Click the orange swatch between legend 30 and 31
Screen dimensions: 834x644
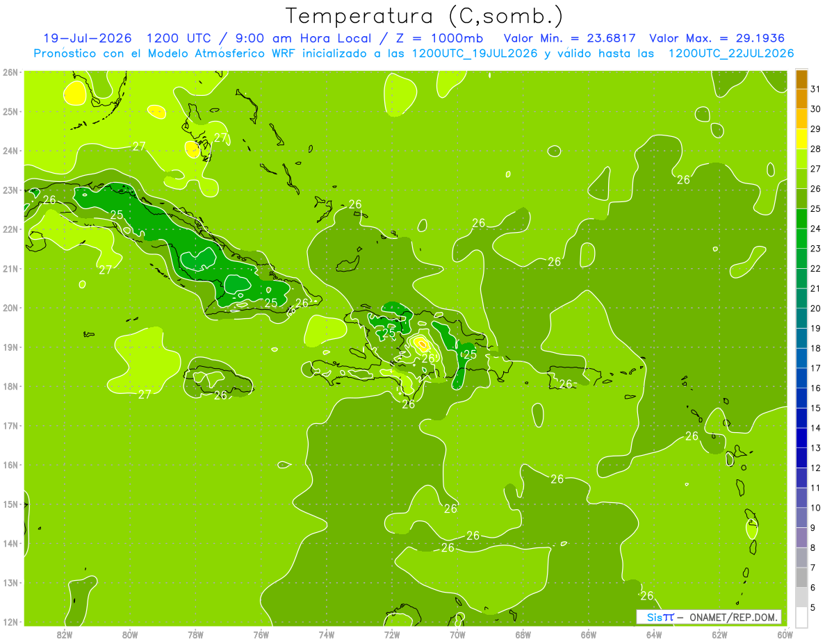pos(801,99)
